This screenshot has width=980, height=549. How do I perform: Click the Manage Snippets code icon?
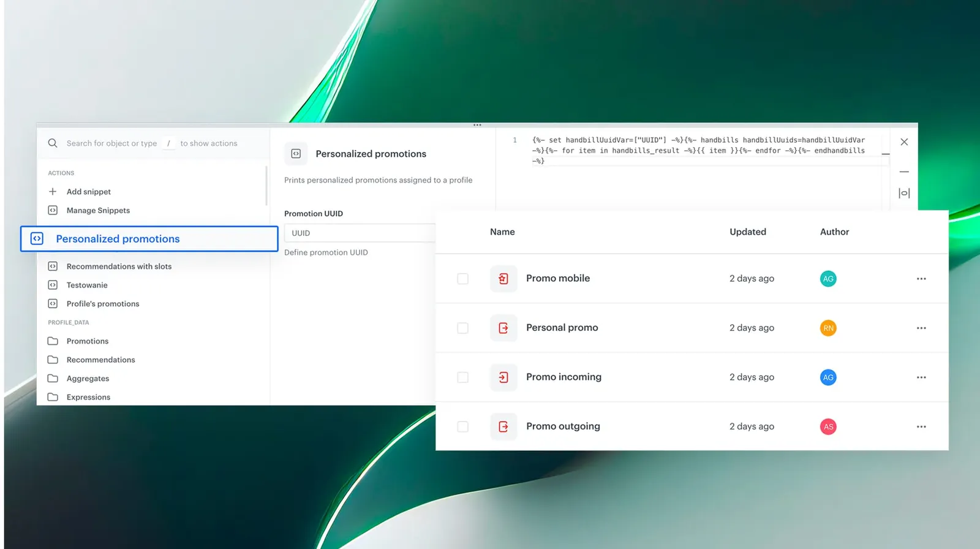click(53, 210)
